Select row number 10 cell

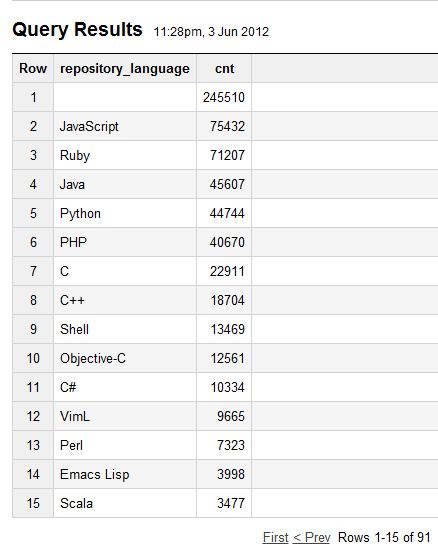(33, 358)
